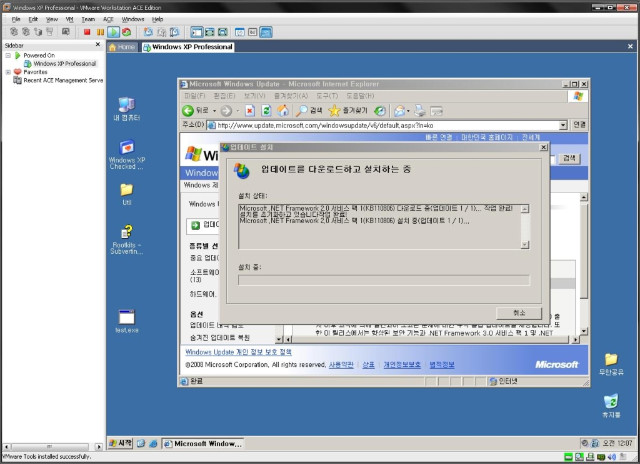The width and height of the screenshot is (640, 464).
Task: Select the Util folder on the desktop
Action: click(127, 194)
